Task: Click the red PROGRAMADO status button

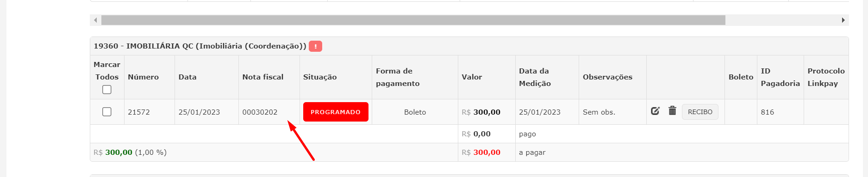Action: [x=336, y=112]
